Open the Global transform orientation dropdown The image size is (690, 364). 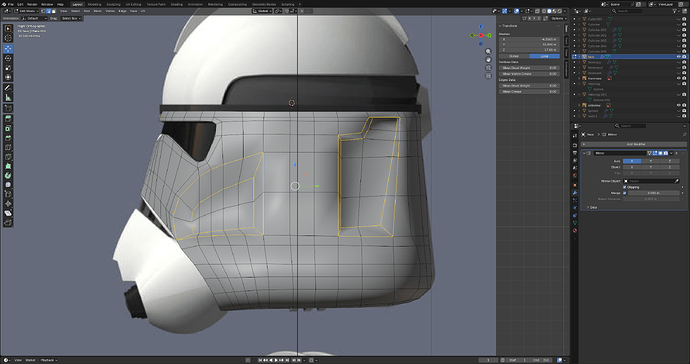(262, 11)
